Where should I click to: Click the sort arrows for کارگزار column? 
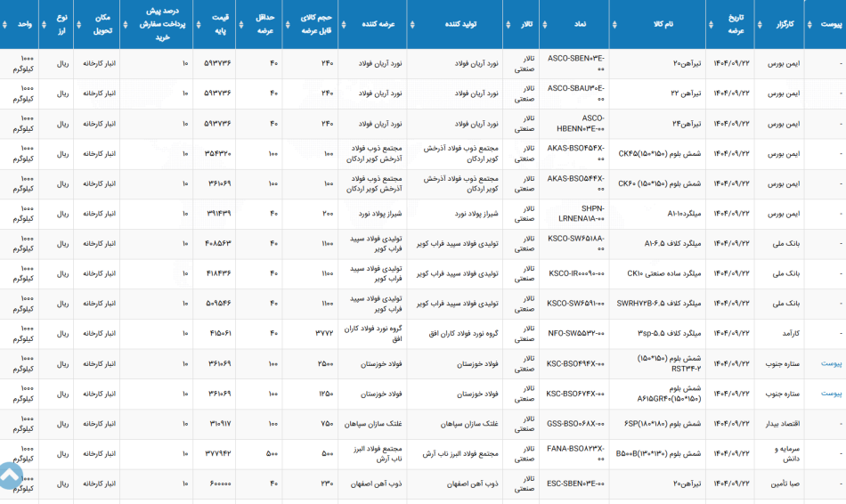[x=760, y=24]
